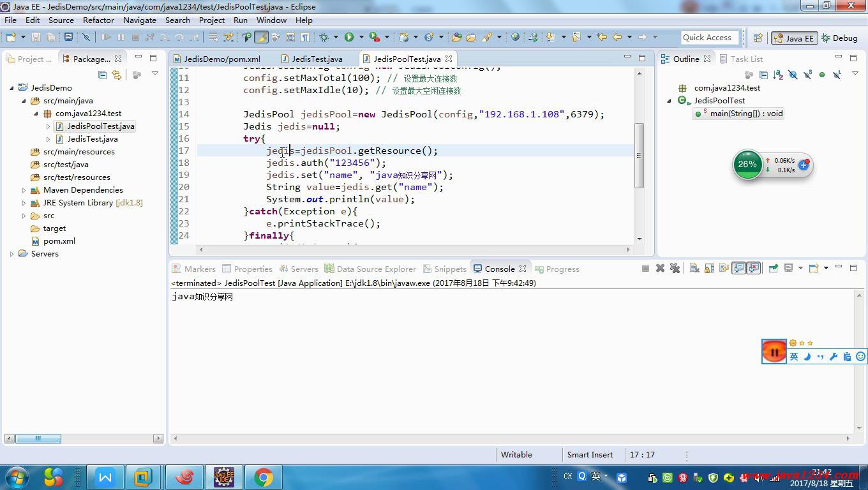This screenshot has width=868, height=490.
Task: Collapse the com.java1234.test package node
Action: coord(36,114)
